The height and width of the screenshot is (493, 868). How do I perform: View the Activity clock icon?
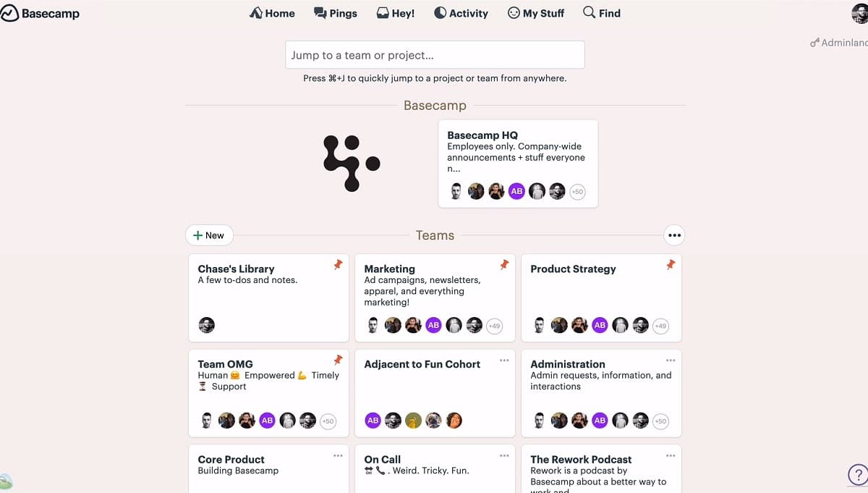point(441,12)
